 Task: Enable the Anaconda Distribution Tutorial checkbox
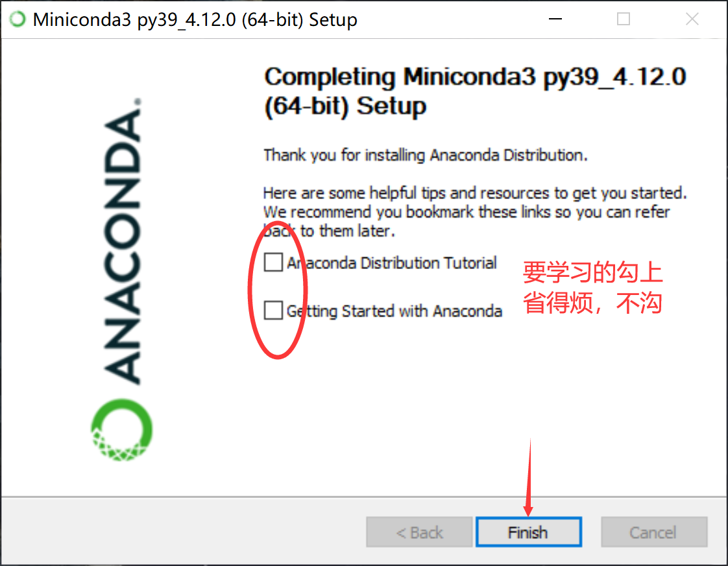273,262
